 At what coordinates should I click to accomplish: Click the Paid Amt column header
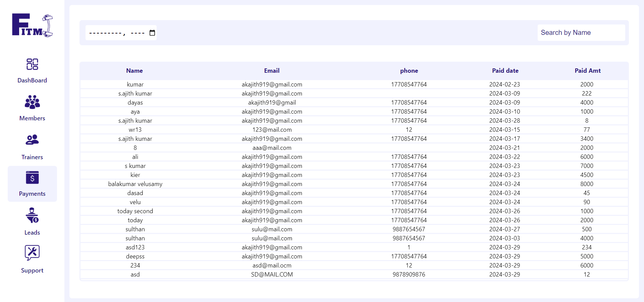click(587, 71)
